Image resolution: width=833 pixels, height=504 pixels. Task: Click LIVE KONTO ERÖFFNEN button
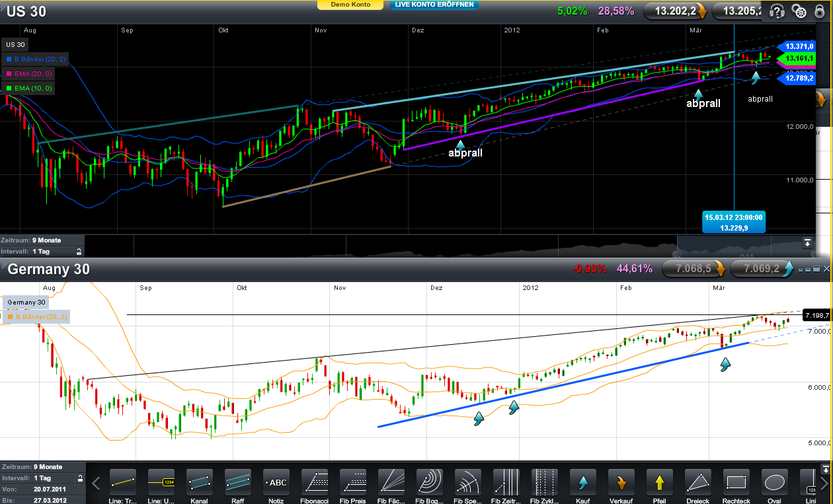click(434, 5)
